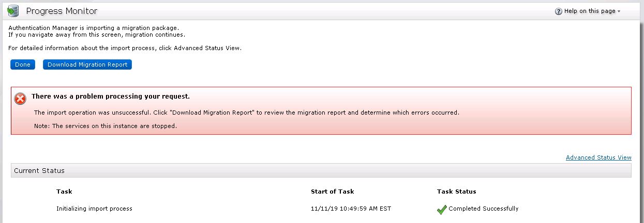Click the Progress Monitor database icon

pyautogui.click(x=13, y=11)
